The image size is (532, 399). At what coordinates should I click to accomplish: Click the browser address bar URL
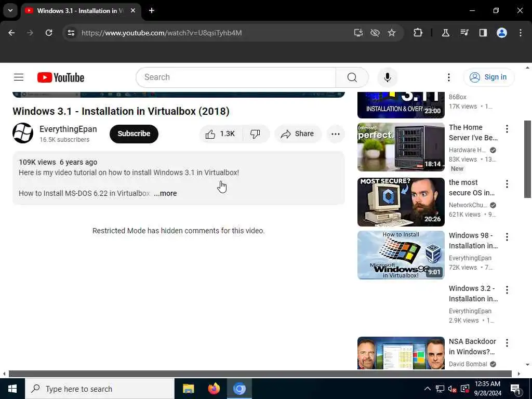162,33
